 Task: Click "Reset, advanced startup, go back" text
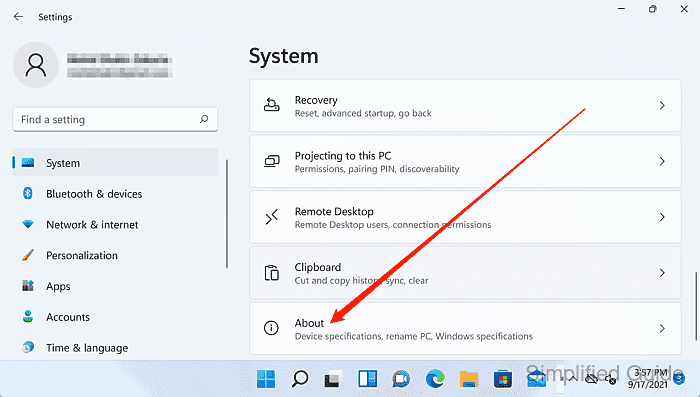point(363,113)
